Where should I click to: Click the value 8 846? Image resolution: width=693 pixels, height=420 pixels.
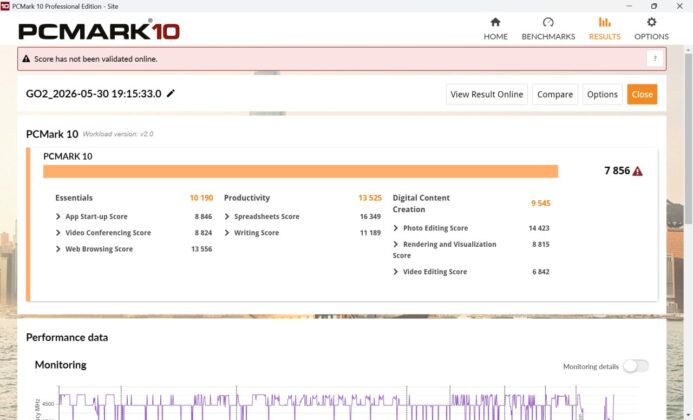click(203, 216)
